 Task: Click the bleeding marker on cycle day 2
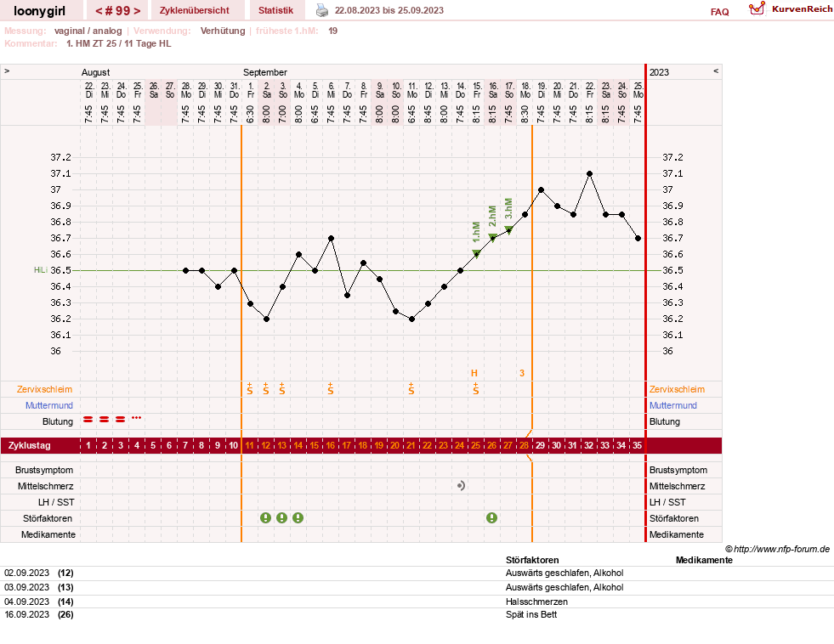click(105, 419)
